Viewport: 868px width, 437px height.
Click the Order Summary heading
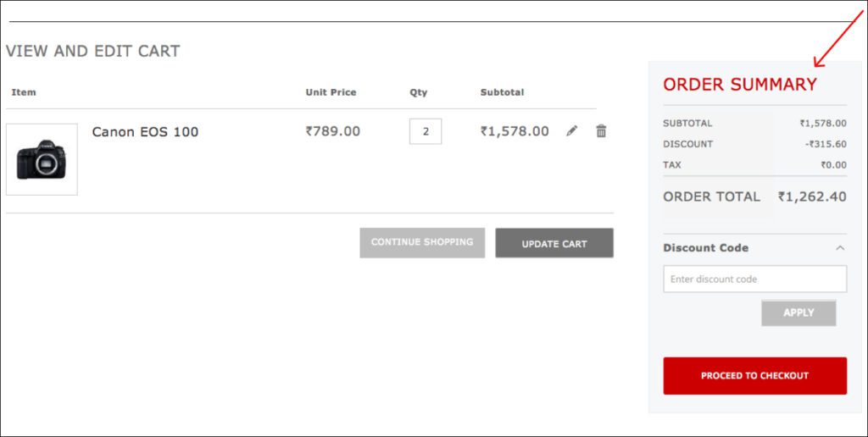click(x=740, y=85)
